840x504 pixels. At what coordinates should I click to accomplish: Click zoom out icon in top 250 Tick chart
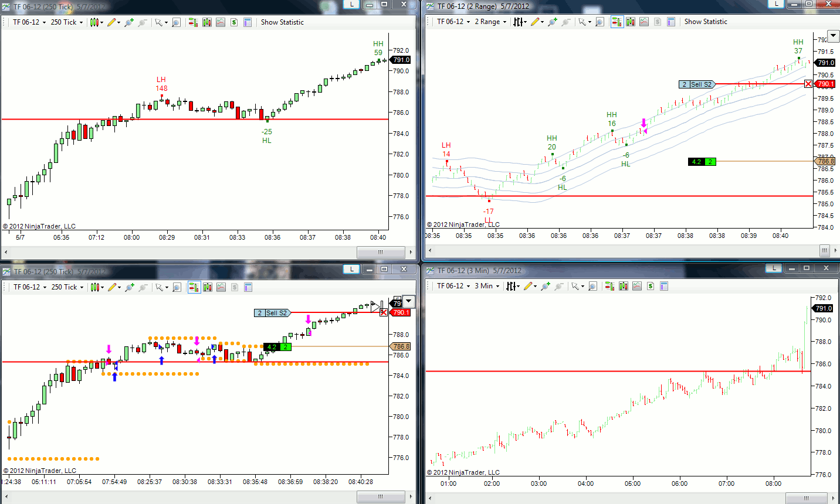click(142, 22)
